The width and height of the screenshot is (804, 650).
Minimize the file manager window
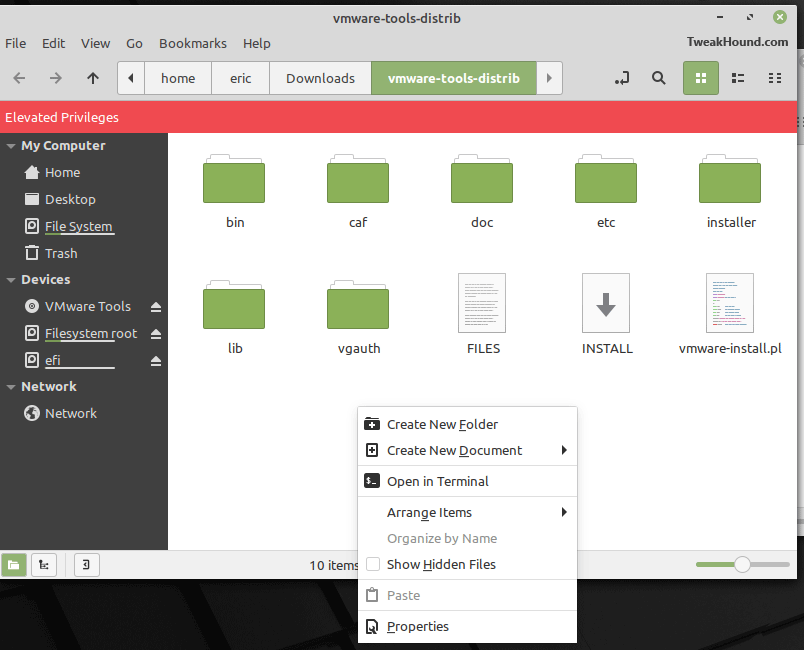[720, 17]
